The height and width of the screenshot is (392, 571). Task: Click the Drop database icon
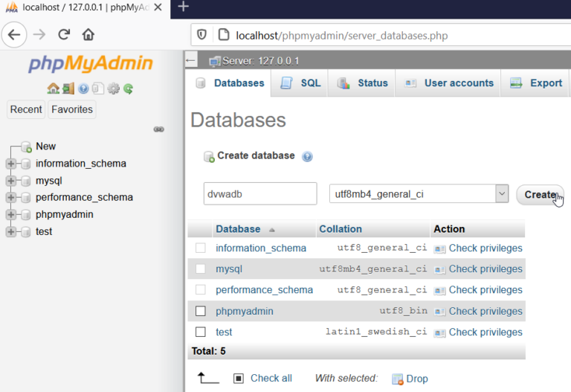(x=397, y=379)
